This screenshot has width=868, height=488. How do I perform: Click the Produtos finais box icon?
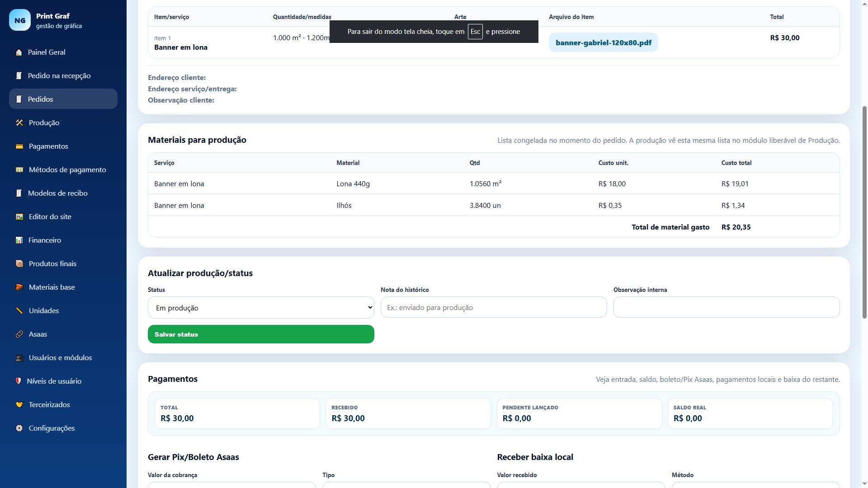pos(19,264)
